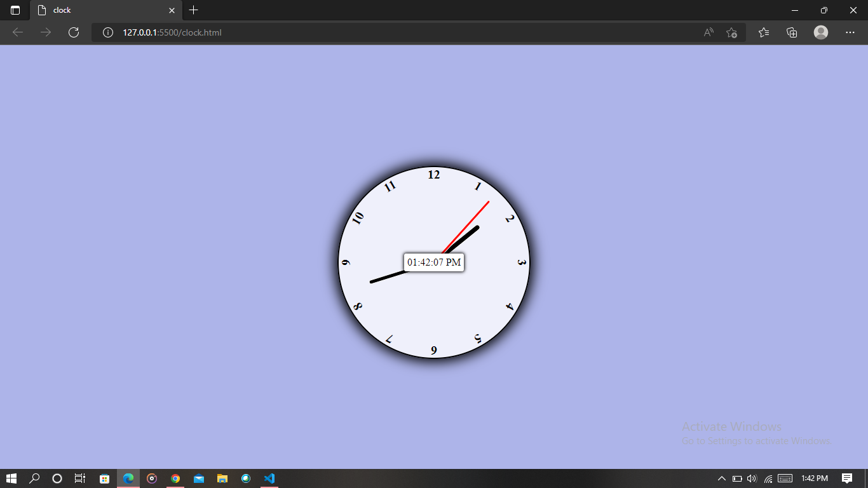Open network connections icon in tray

point(768,478)
